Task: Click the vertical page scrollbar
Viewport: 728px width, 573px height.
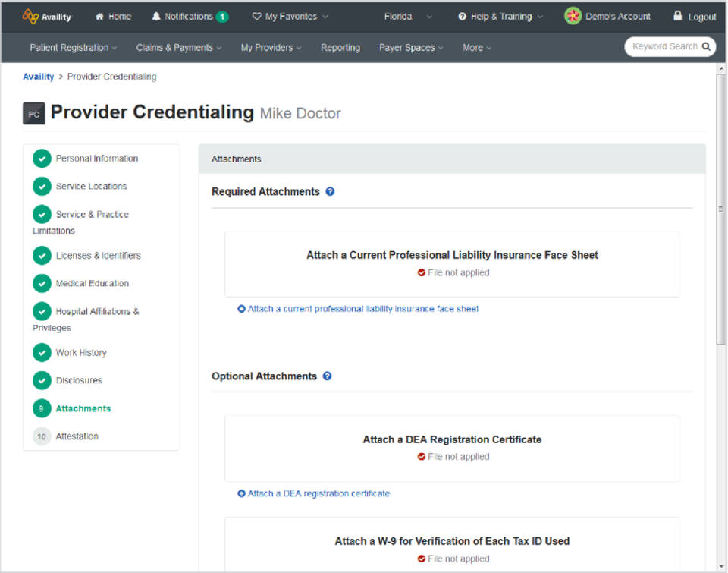Action: coord(720,205)
